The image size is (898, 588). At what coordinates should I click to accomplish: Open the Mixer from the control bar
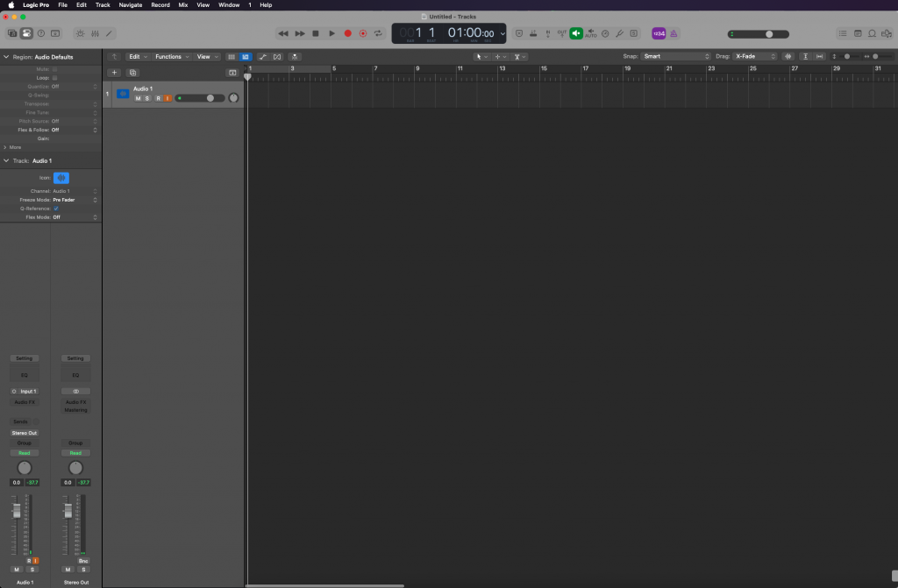(94, 33)
